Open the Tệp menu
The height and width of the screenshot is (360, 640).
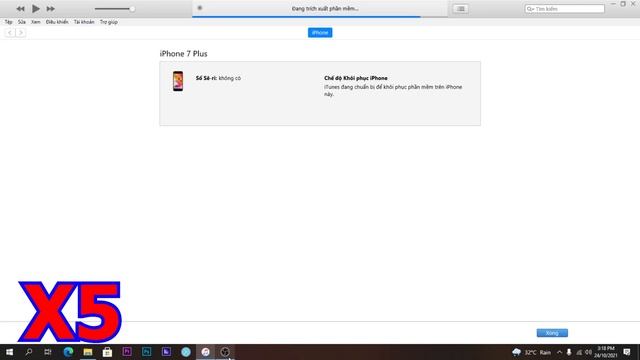[x=9, y=22]
